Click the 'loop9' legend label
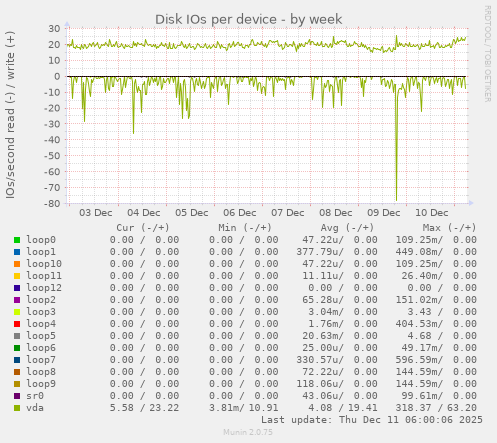The width and height of the screenshot is (497, 443). click(41, 384)
